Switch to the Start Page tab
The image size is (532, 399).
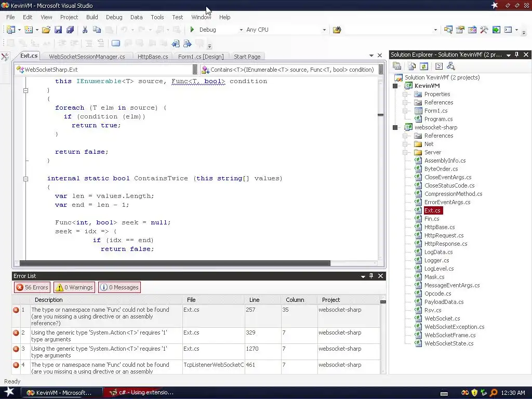pyautogui.click(x=247, y=57)
